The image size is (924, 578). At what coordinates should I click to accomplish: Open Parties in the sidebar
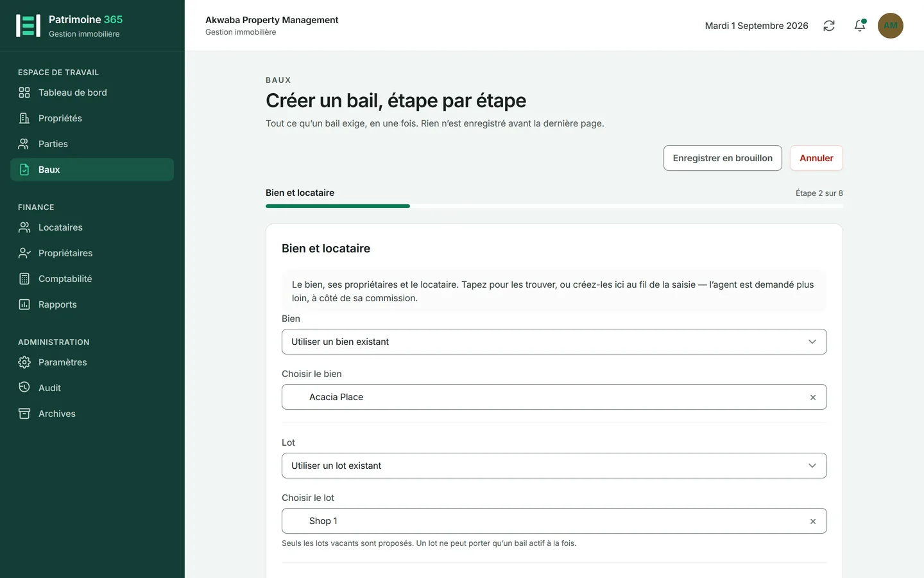coord(92,144)
